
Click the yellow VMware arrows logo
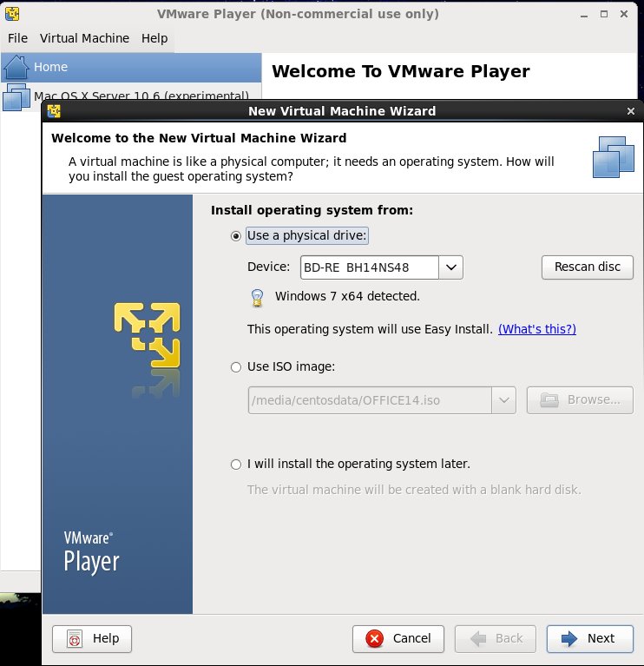coord(147,334)
